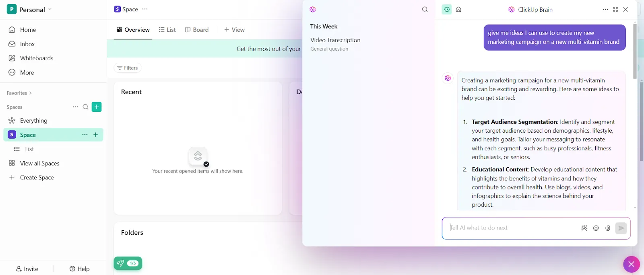644x275 pixels.
Task: Open the Space breadcrumb options ellipsis
Action: coord(145,9)
